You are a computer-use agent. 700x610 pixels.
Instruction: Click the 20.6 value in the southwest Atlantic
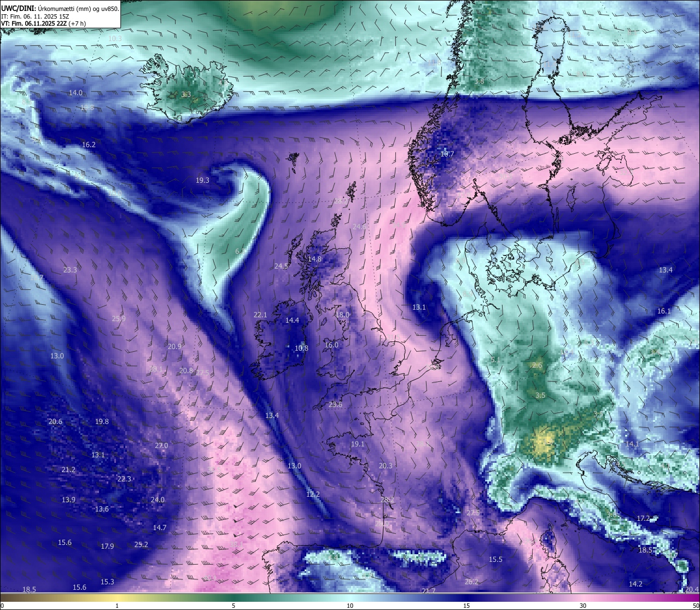[55, 421]
